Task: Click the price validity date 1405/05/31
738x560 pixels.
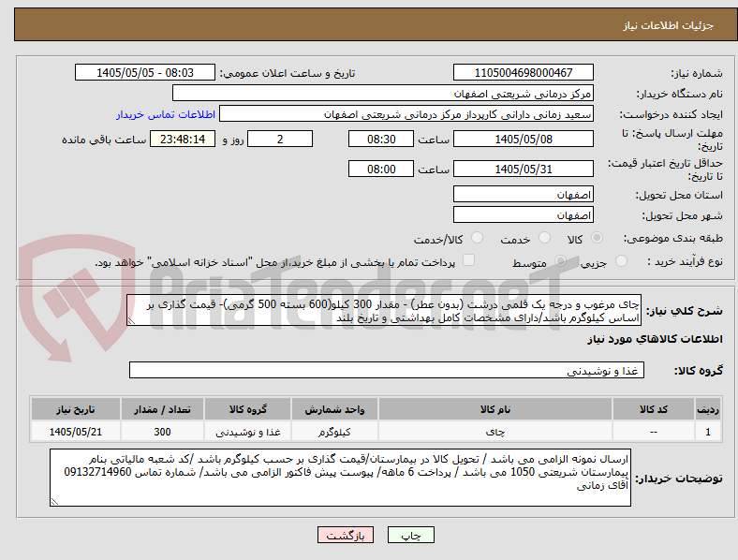Action: point(524,169)
